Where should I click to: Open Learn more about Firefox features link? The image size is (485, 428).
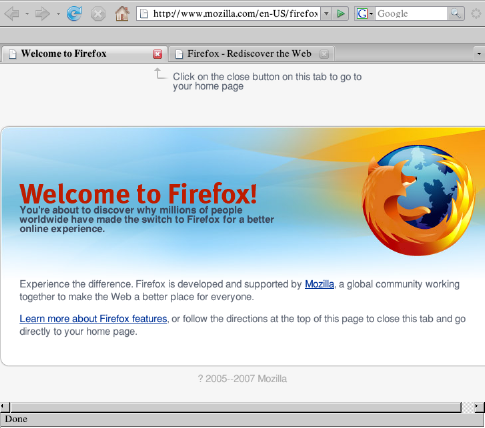point(93,319)
